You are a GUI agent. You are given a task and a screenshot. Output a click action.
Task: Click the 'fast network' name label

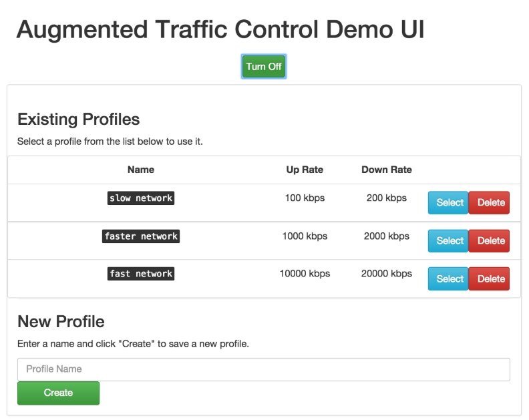click(x=141, y=274)
